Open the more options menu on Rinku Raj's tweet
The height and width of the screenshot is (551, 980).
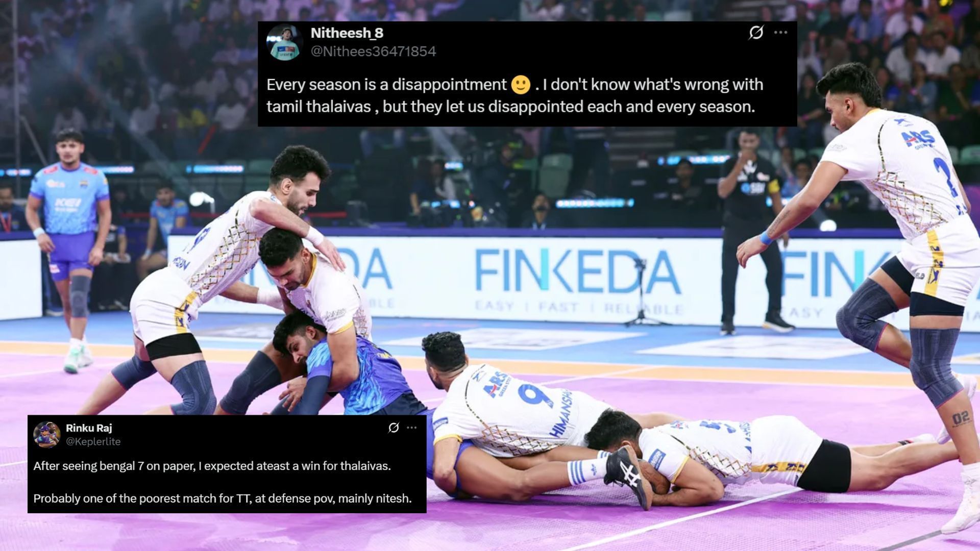(x=412, y=428)
